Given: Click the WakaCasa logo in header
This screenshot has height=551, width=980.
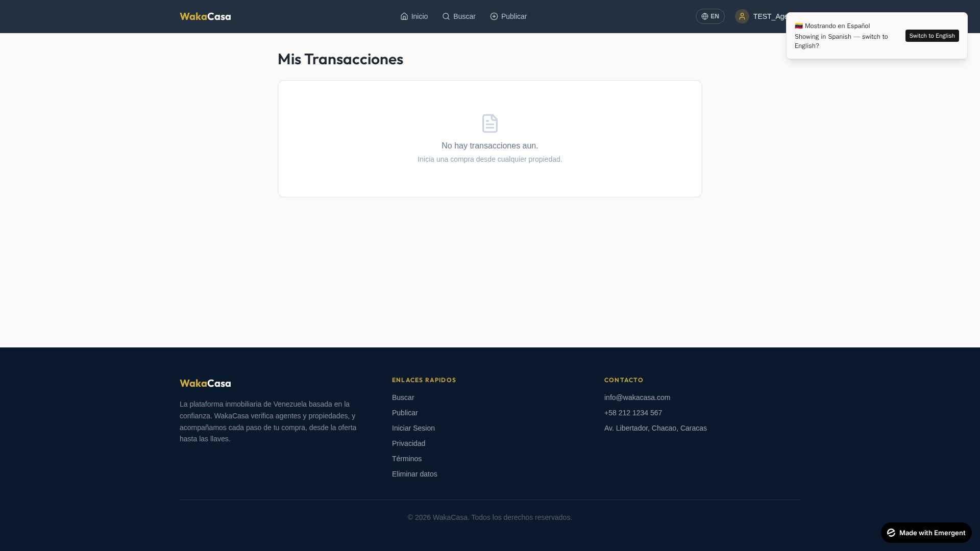Looking at the screenshot, I should (x=205, y=16).
